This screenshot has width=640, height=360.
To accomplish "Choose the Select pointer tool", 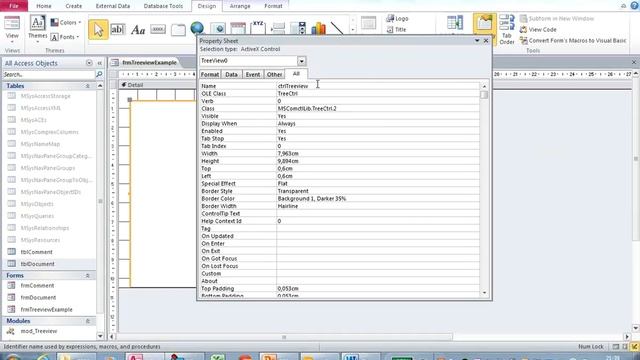I will pos(98,29).
